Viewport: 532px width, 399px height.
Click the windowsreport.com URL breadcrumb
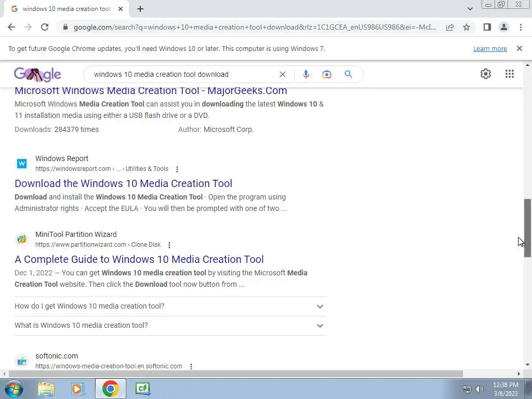click(x=102, y=169)
